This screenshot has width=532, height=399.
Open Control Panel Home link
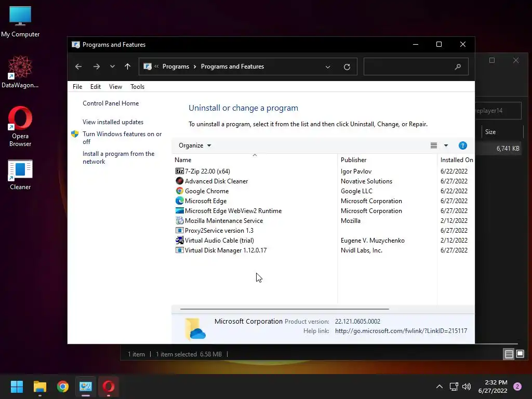[x=111, y=103]
